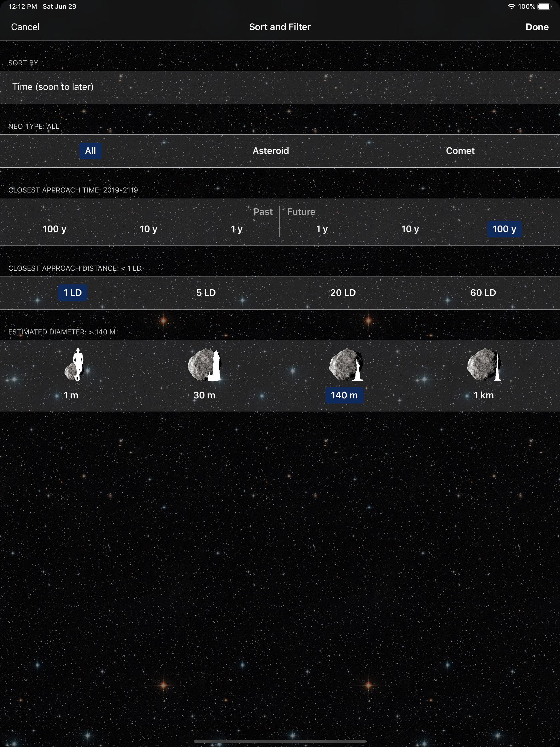Screen dimensions: 560x747
Task: Select All NEO type
Action: click(90, 151)
